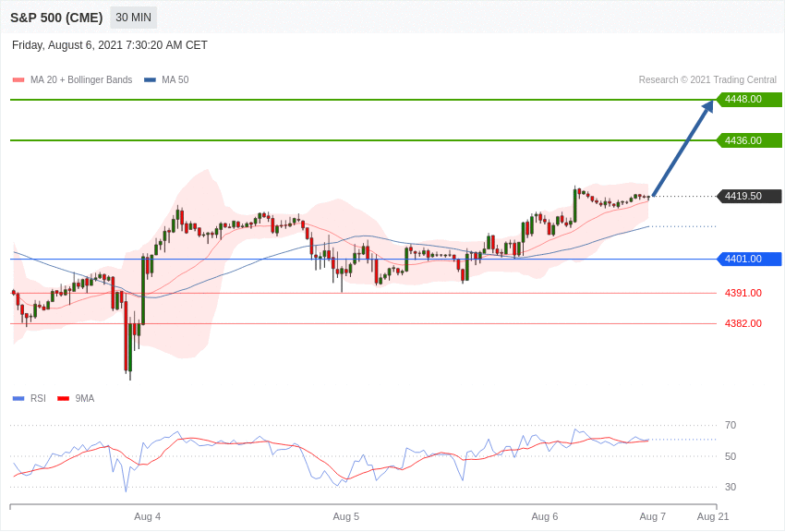Viewport: 785px width, 532px height.
Task: Toggle the 9MA legend entry
Action: tap(76, 398)
